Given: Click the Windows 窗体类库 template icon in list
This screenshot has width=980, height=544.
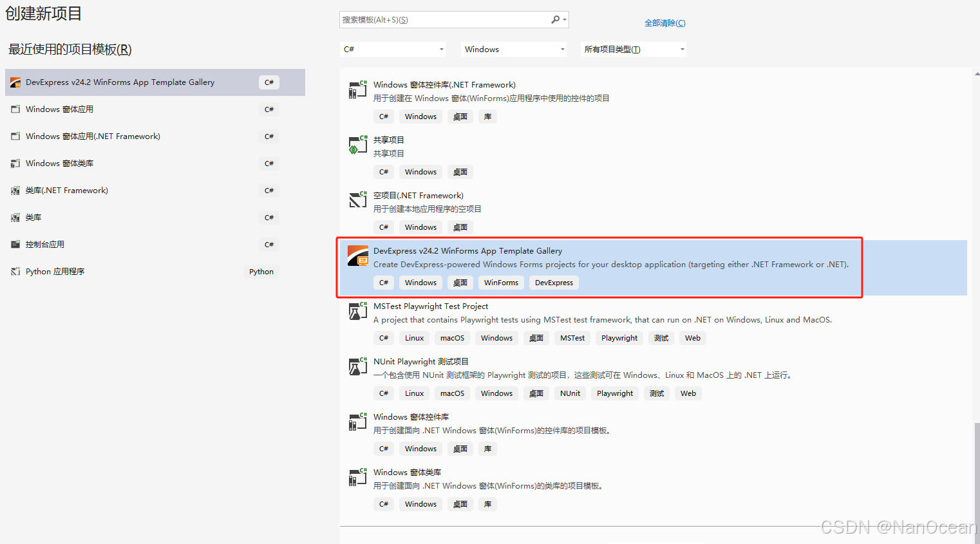Looking at the screenshot, I should pos(358,477).
